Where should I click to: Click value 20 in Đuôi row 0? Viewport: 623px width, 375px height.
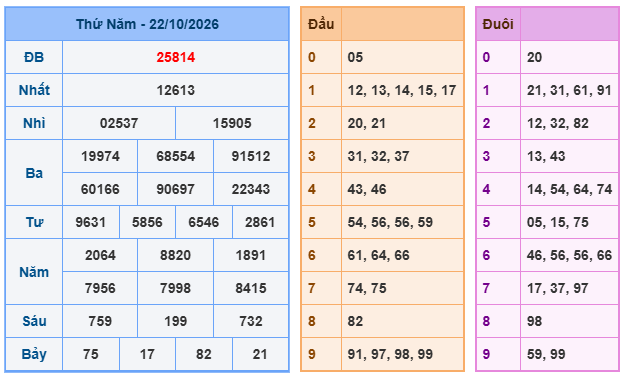[x=534, y=57]
